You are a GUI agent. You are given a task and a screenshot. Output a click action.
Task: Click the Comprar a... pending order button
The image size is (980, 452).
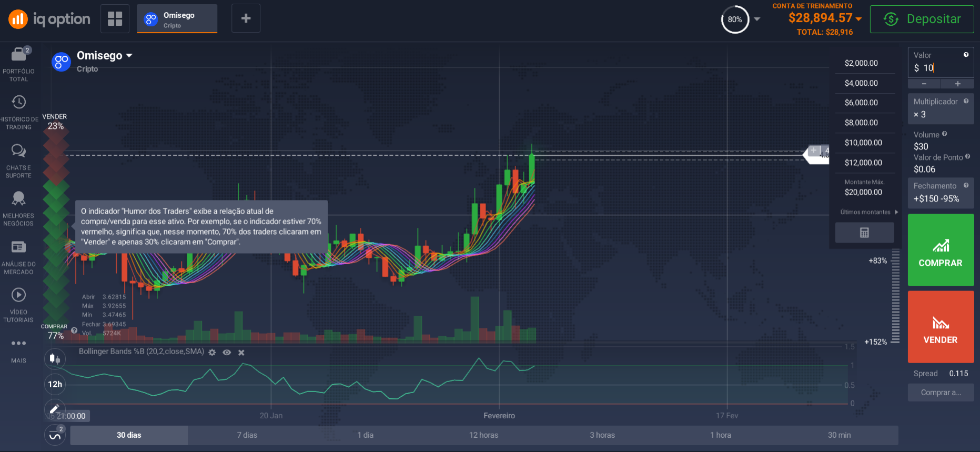point(941,393)
